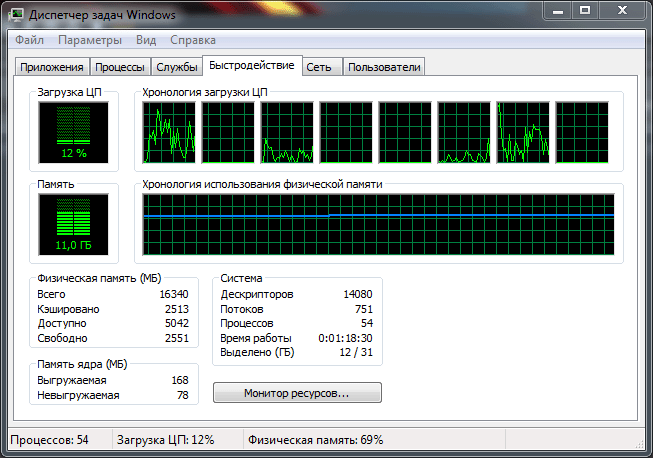Open the Параметры menu

90,40
